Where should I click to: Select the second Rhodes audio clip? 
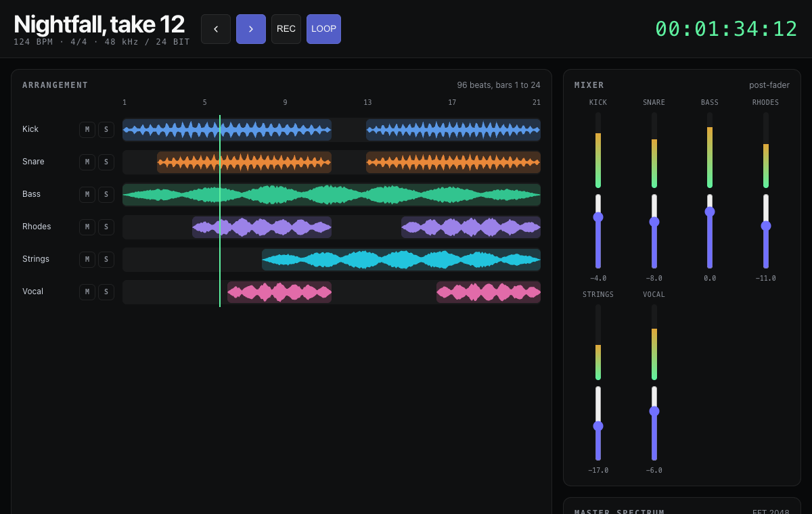[x=471, y=227]
